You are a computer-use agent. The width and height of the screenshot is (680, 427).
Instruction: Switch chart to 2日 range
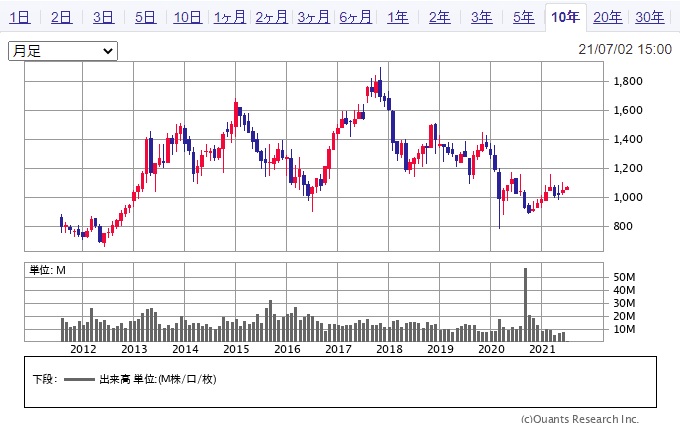[62, 17]
